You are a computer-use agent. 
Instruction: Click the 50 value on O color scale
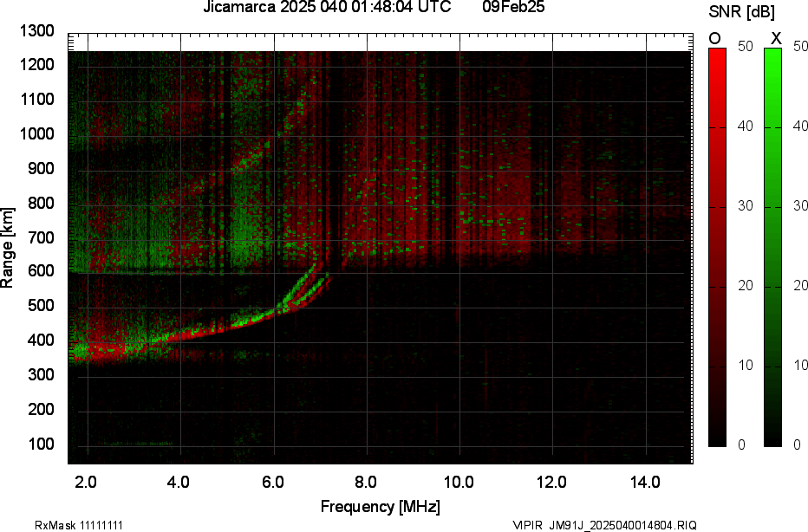click(745, 46)
